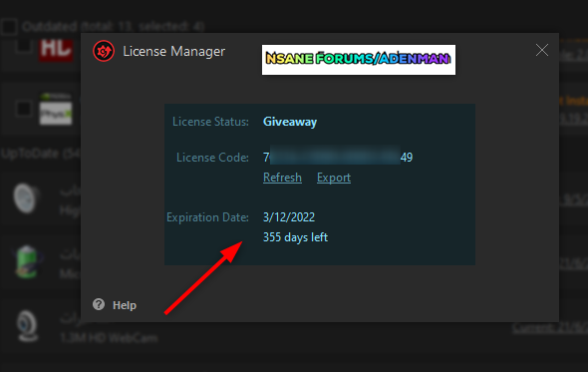The height and width of the screenshot is (372, 588).
Task: Click the Giveaway license status text
Action: 290,122
